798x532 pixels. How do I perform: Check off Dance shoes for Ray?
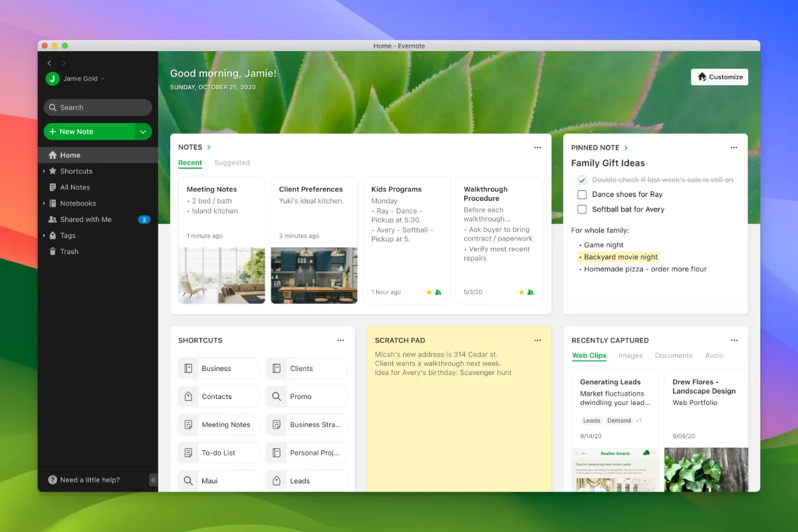pyautogui.click(x=582, y=195)
